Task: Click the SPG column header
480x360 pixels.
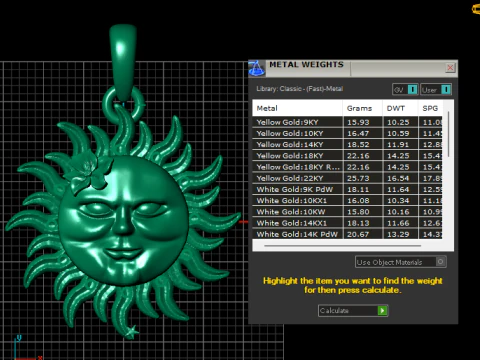Action: point(430,108)
